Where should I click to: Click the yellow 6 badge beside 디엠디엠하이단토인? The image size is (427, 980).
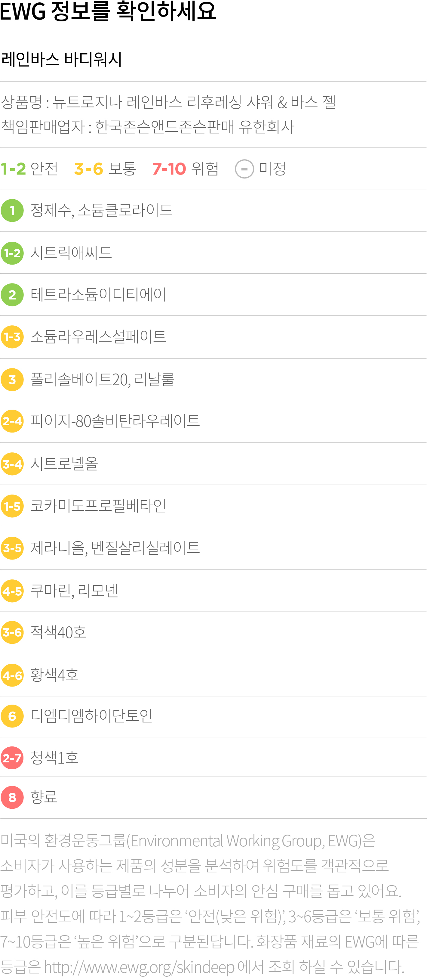click(x=12, y=716)
